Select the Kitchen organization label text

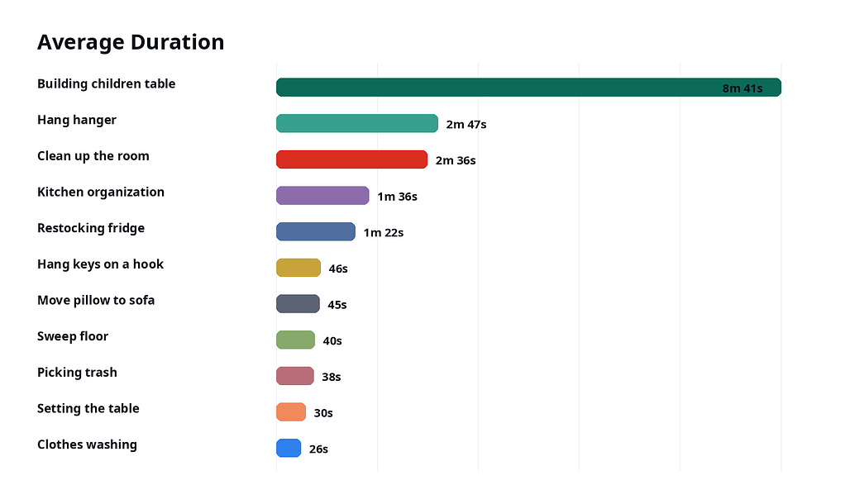pyautogui.click(x=100, y=193)
